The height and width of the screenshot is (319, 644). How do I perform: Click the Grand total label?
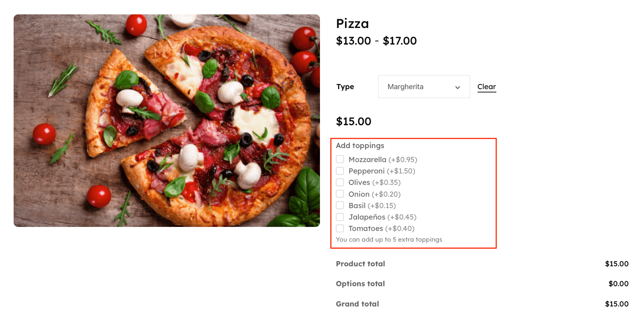pyautogui.click(x=357, y=304)
